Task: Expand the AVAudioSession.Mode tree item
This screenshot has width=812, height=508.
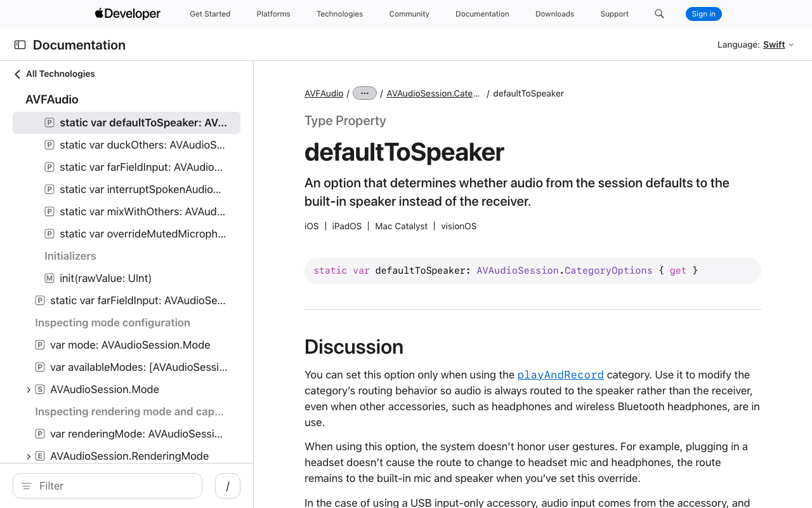Action: pyautogui.click(x=28, y=389)
